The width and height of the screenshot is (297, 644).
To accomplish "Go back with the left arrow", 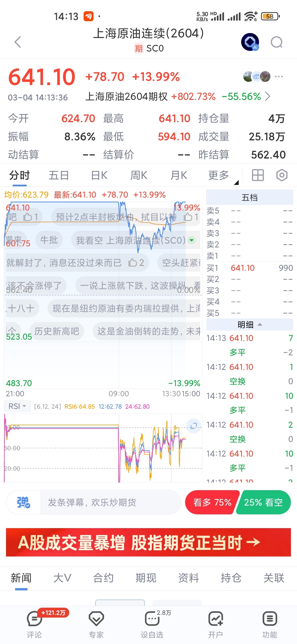I will tap(18, 42).
